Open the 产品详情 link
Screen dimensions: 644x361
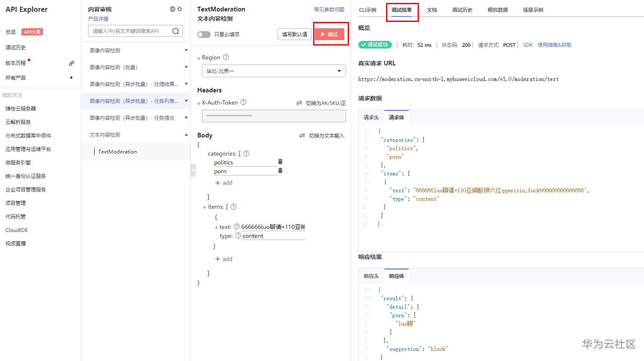tap(98, 19)
